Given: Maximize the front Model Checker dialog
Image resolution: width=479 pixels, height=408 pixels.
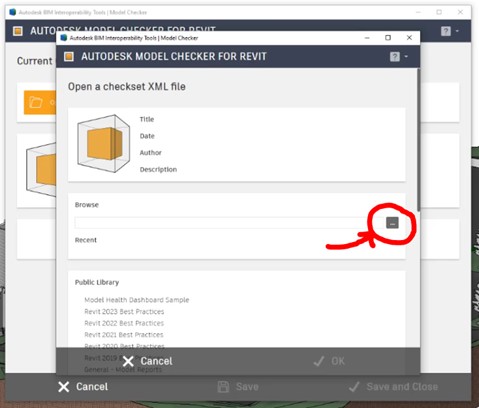Looking at the screenshot, I should [x=388, y=38].
